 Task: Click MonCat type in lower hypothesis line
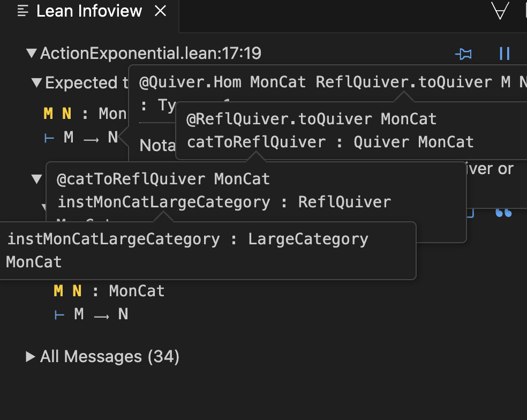click(137, 291)
